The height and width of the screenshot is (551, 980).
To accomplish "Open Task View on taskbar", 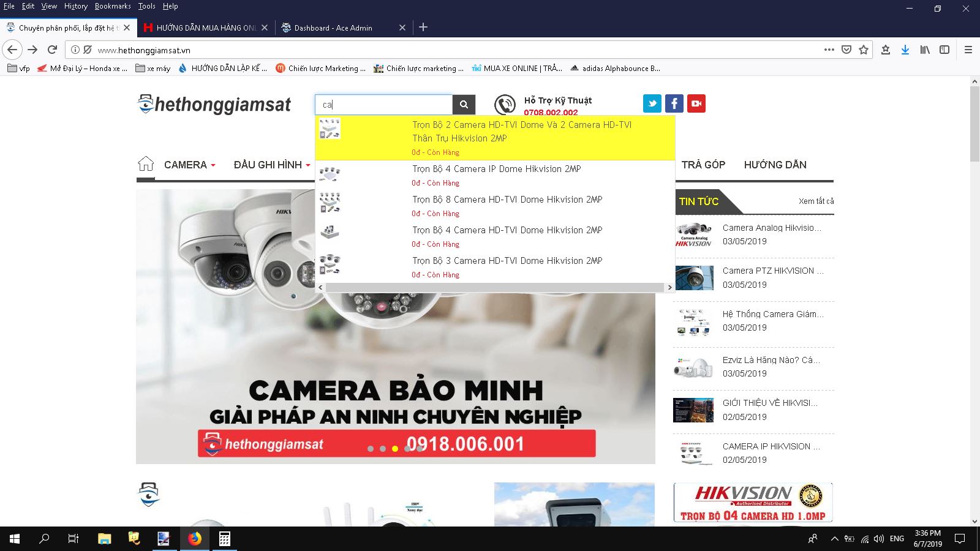I will (73, 539).
